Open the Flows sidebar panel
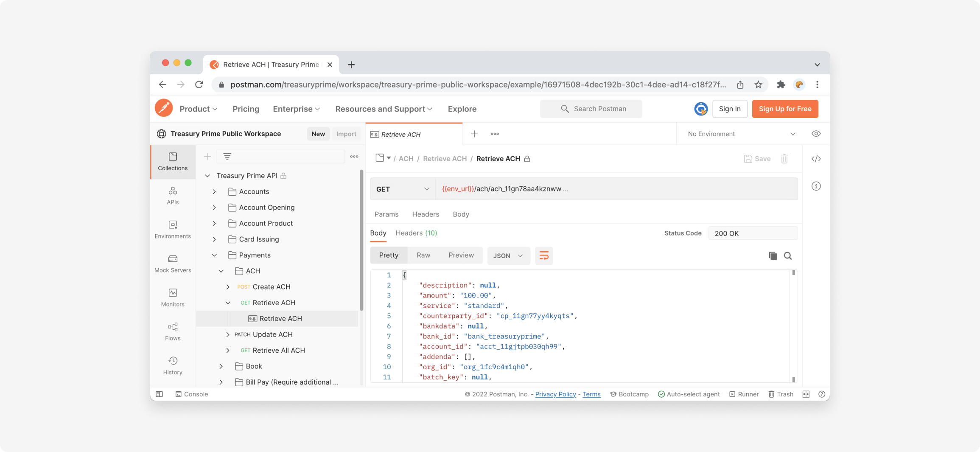Screen dimensions: 980x452 tap(173, 331)
